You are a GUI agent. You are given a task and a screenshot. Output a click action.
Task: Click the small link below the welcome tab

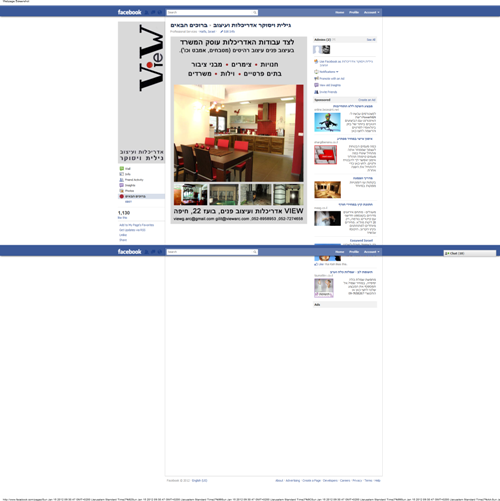point(128,202)
